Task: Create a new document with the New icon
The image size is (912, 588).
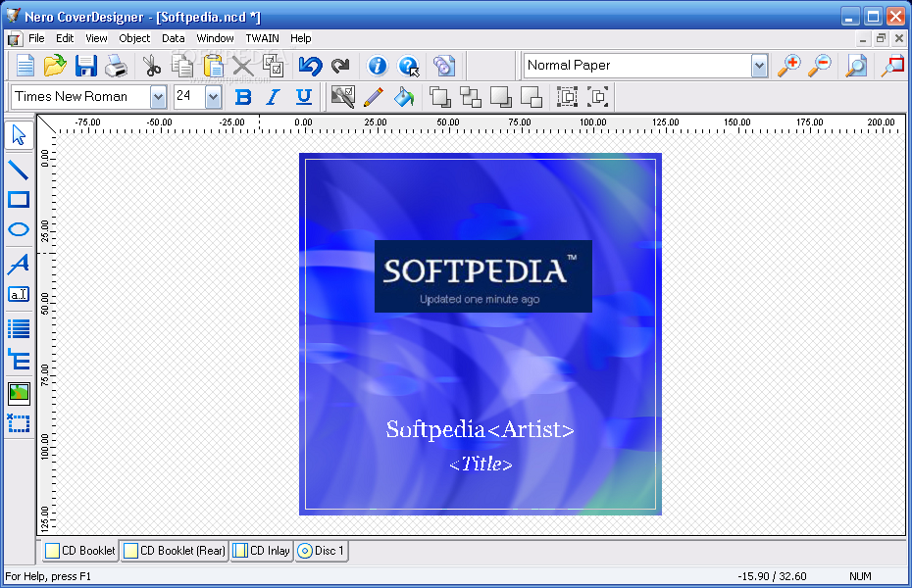Action: tap(25, 66)
